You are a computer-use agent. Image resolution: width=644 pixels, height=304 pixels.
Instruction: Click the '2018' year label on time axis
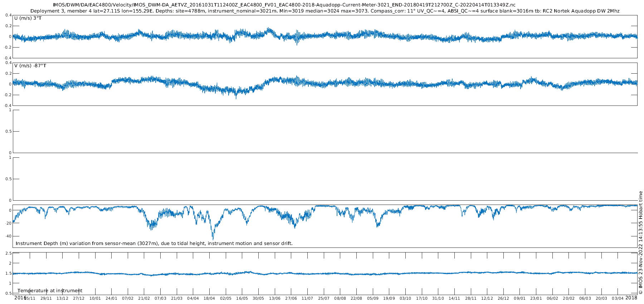[631, 298]
